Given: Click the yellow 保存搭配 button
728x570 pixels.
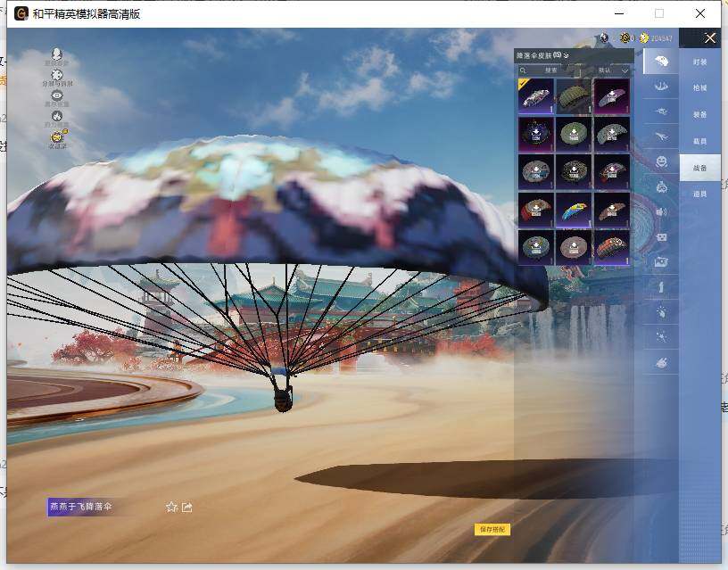Looking at the screenshot, I should click(492, 530).
